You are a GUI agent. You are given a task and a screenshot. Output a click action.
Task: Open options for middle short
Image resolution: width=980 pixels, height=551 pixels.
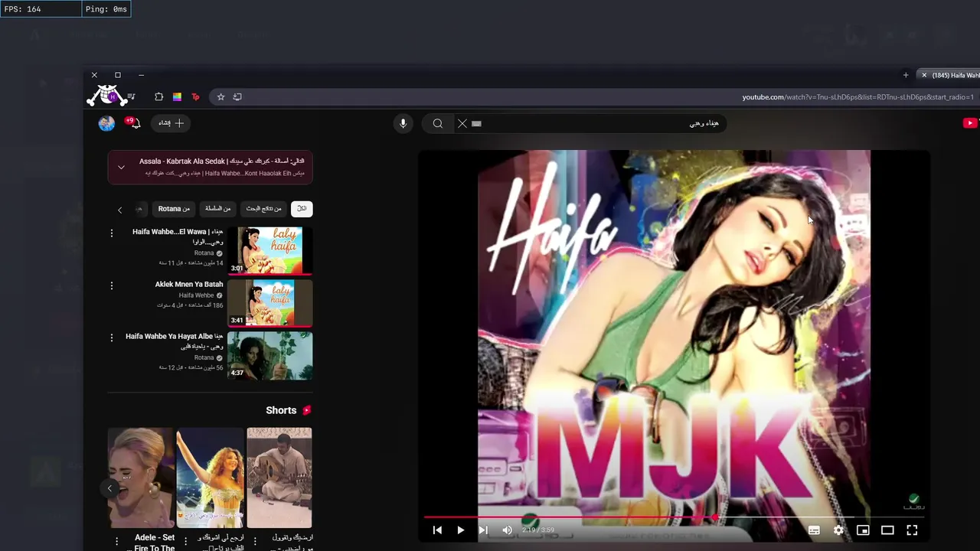coord(186,541)
